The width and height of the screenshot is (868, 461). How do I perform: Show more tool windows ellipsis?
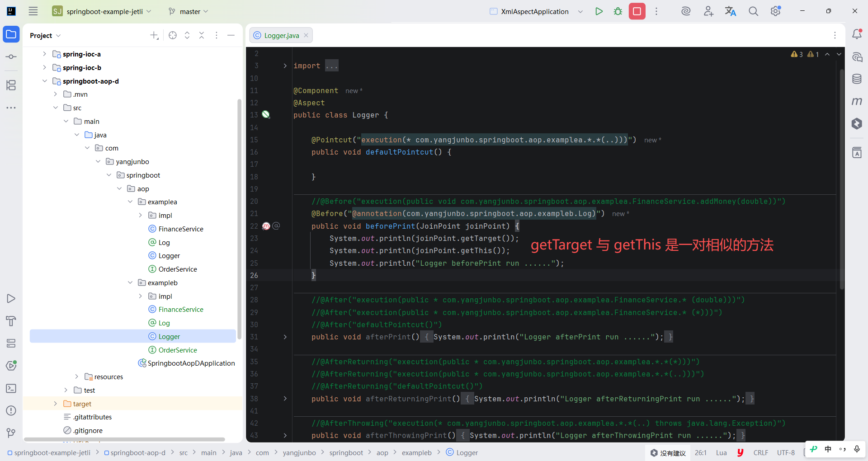point(11,108)
